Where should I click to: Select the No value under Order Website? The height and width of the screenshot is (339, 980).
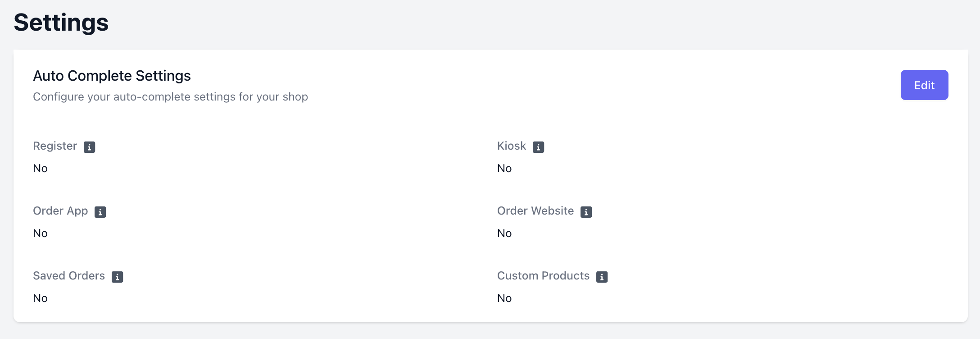[504, 234]
